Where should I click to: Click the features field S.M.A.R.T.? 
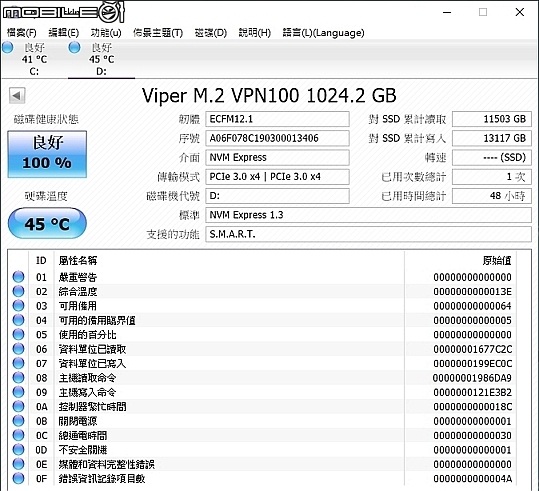click(368, 234)
